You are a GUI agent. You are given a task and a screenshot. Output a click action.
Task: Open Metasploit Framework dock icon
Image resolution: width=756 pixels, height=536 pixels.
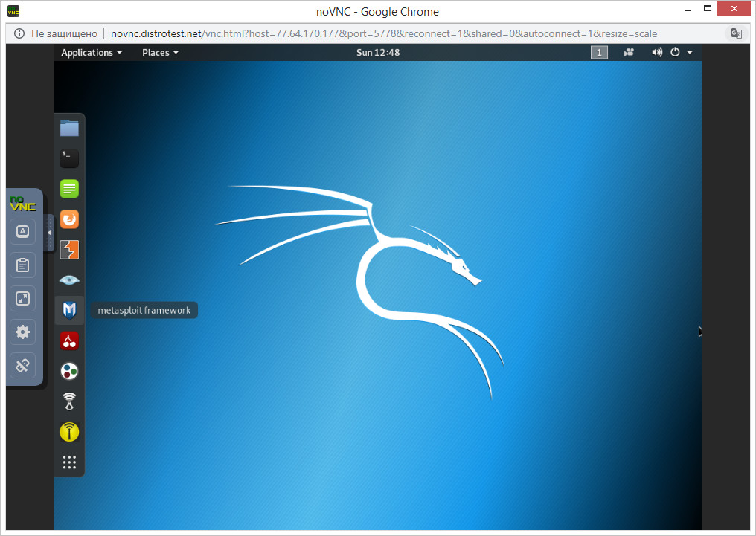(x=69, y=310)
